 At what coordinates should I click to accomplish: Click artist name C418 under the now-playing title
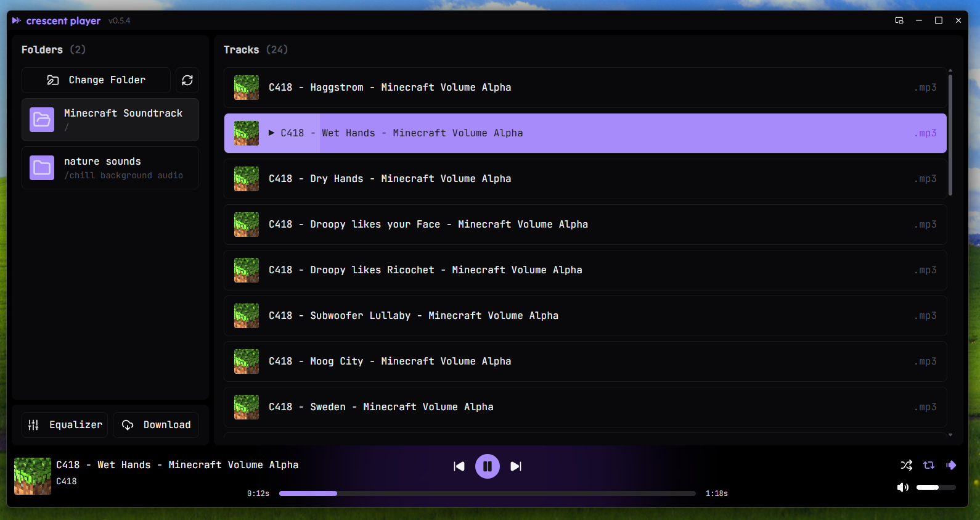pos(67,481)
